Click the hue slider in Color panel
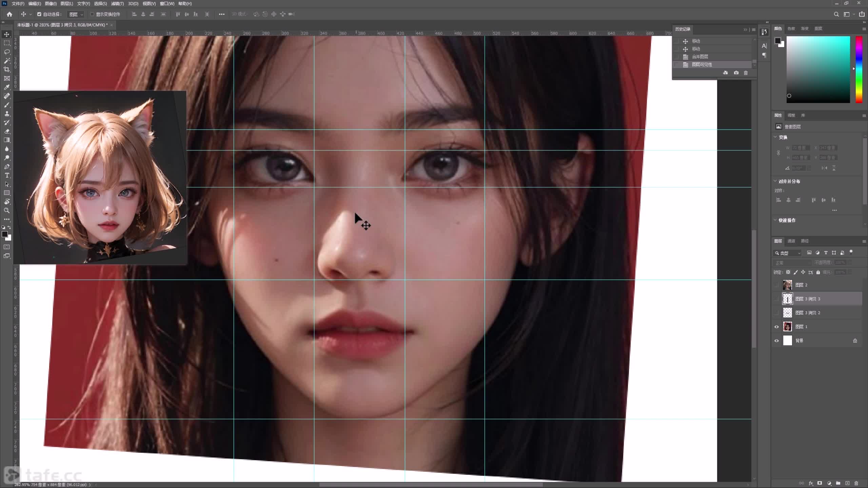This screenshot has height=488, width=868. (859, 69)
